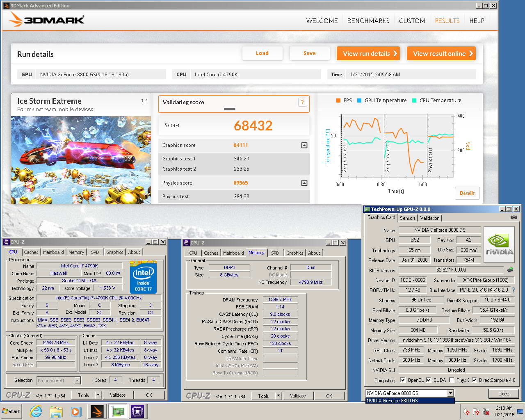Collapse the Graphics score section

(304, 145)
